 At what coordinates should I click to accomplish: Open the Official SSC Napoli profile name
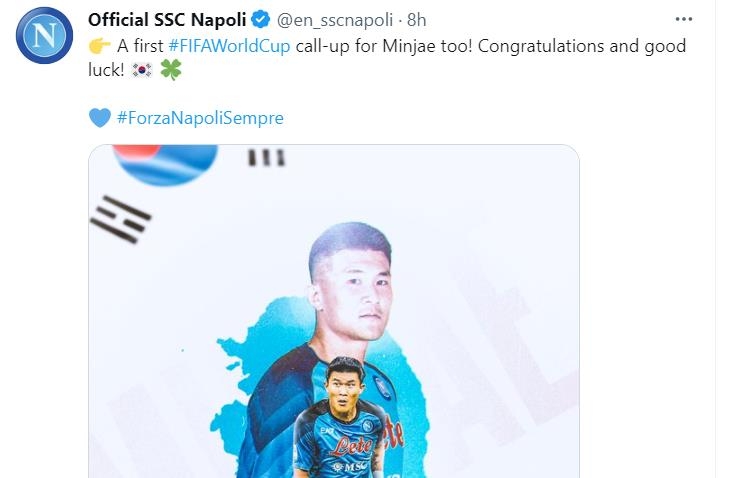(167, 19)
